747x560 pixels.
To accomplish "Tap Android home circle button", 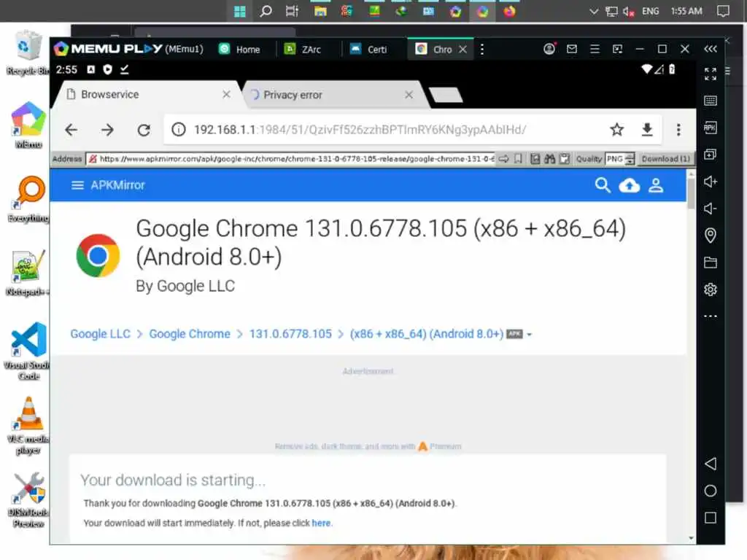I will click(x=711, y=491).
